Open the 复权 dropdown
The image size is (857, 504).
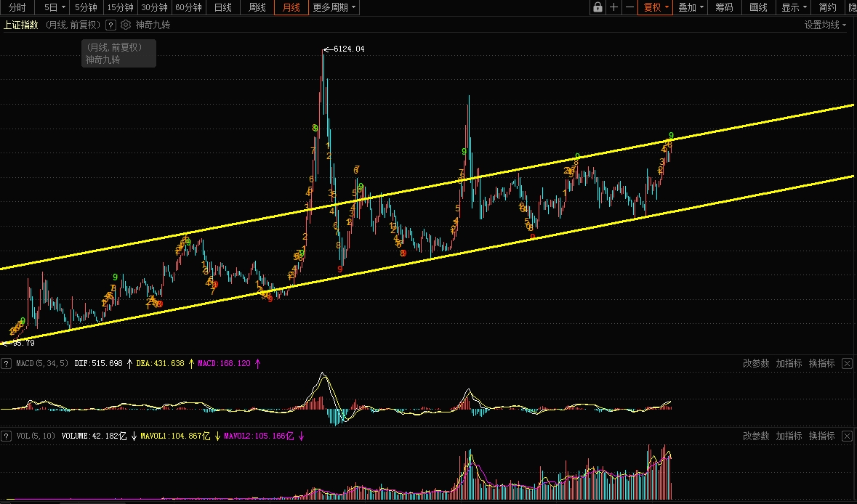point(656,7)
